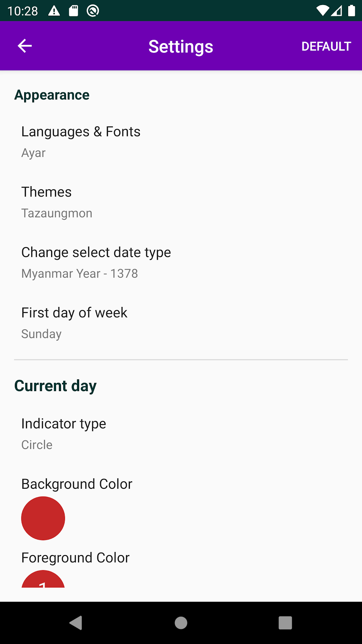Viewport: 362px width, 644px height.
Task: Tap the Foreground Color swatch
Action: (x=43, y=579)
